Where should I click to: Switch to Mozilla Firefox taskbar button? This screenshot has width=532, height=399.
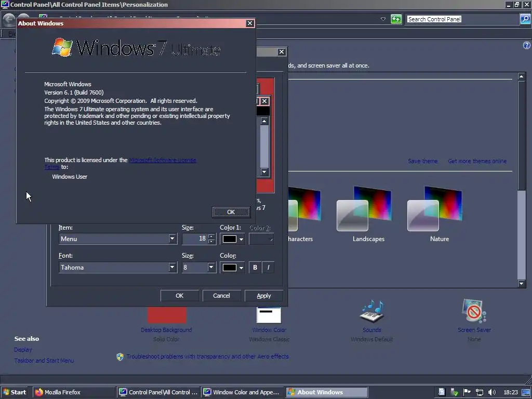tap(74, 392)
